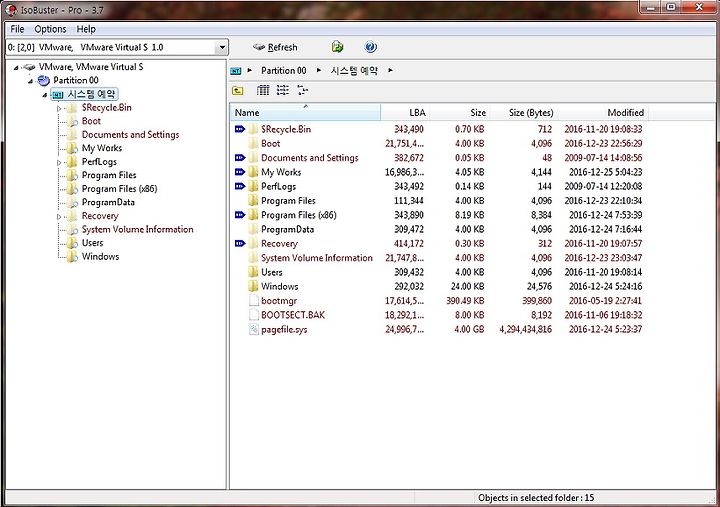Switch to details list view icon

(x=263, y=90)
